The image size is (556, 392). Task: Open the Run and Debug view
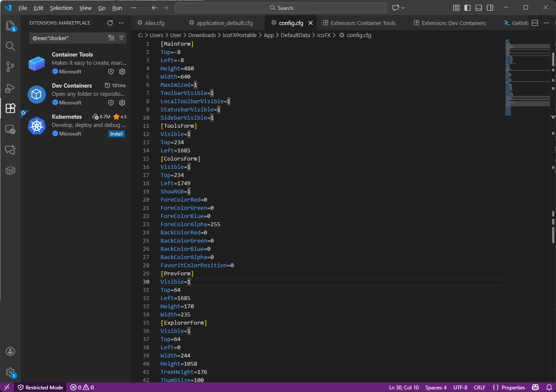click(x=10, y=88)
